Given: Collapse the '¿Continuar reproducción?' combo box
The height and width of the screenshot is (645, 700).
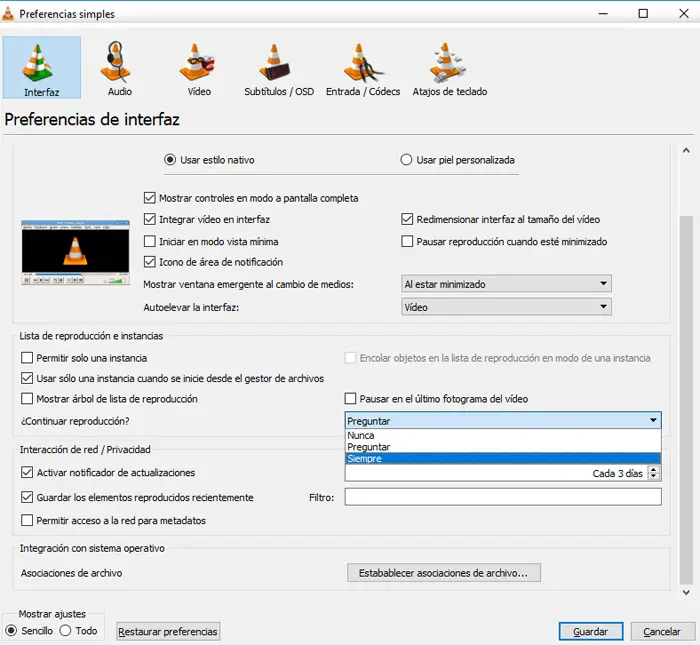Looking at the screenshot, I should (503, 420).
